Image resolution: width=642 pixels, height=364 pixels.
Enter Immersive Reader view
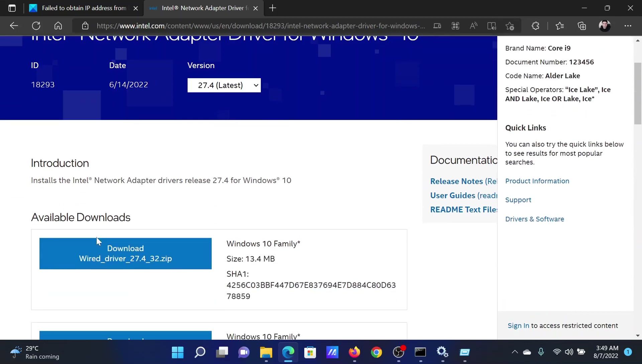click(x=492, y=26)
